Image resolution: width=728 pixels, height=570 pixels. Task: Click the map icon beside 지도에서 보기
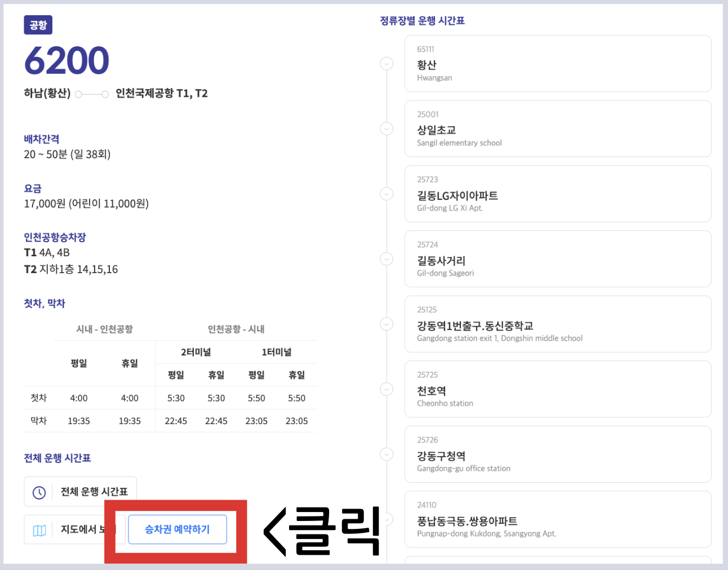(39, 529)
